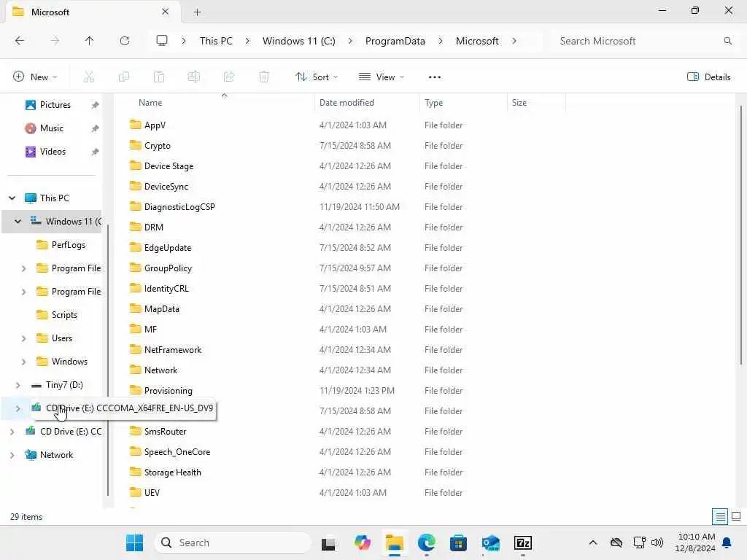Sort by Name column header
This screenshot has width=747, height=560.
click(214, 103)
